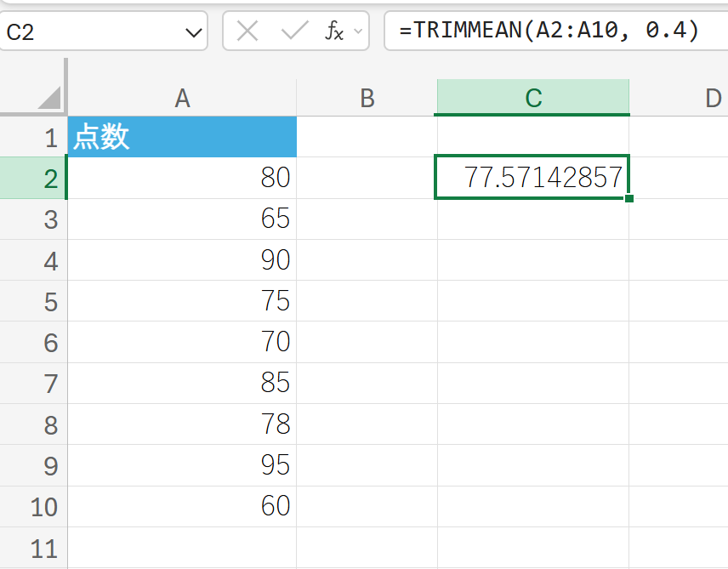Viewport: 728px width, 569px height.
Task: Open the Name Box dropdown arrow
Action: (191, 33)
